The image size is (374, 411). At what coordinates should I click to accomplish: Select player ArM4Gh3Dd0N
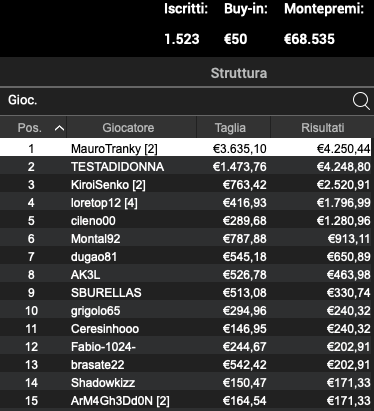tap(186, 400)
